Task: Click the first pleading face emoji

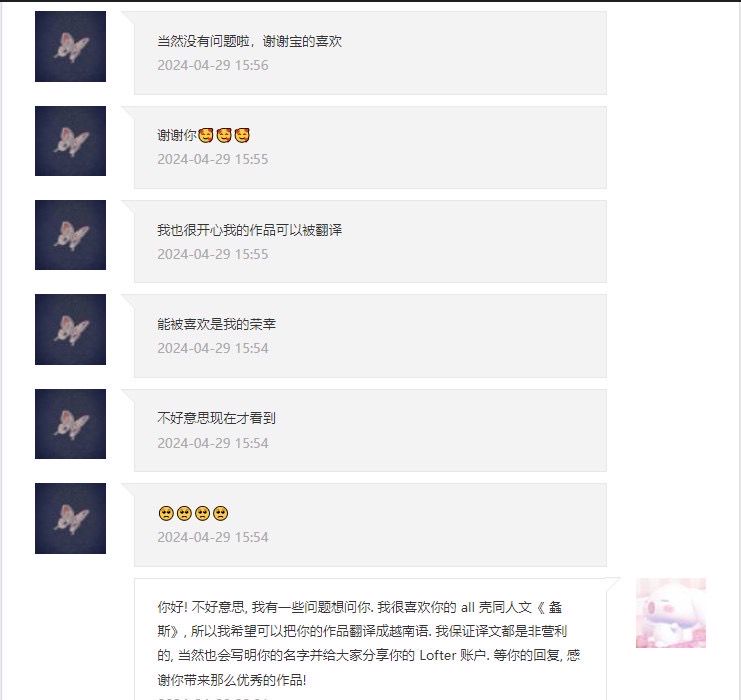Action: tap(166, 513)
